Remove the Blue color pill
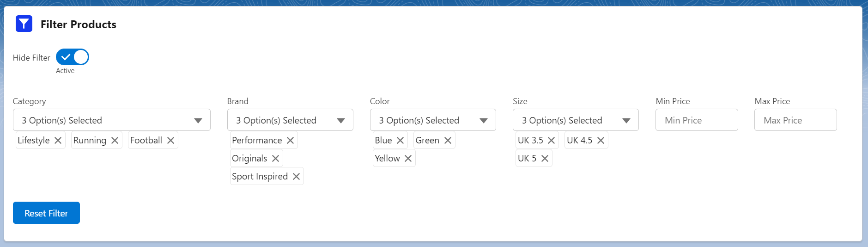Image resolution: width=868 pixels, height=247 pixels. pyautogui.click(x=400, y=140)
